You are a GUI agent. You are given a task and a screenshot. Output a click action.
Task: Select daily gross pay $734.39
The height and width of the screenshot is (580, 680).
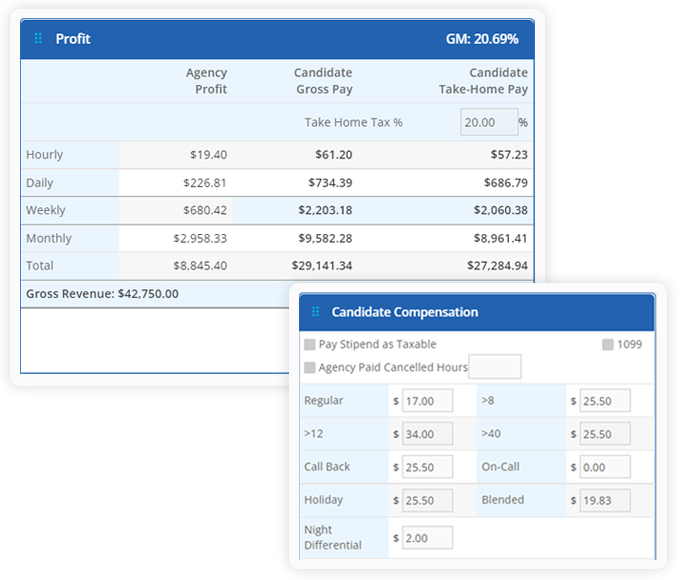click(330, 183)
